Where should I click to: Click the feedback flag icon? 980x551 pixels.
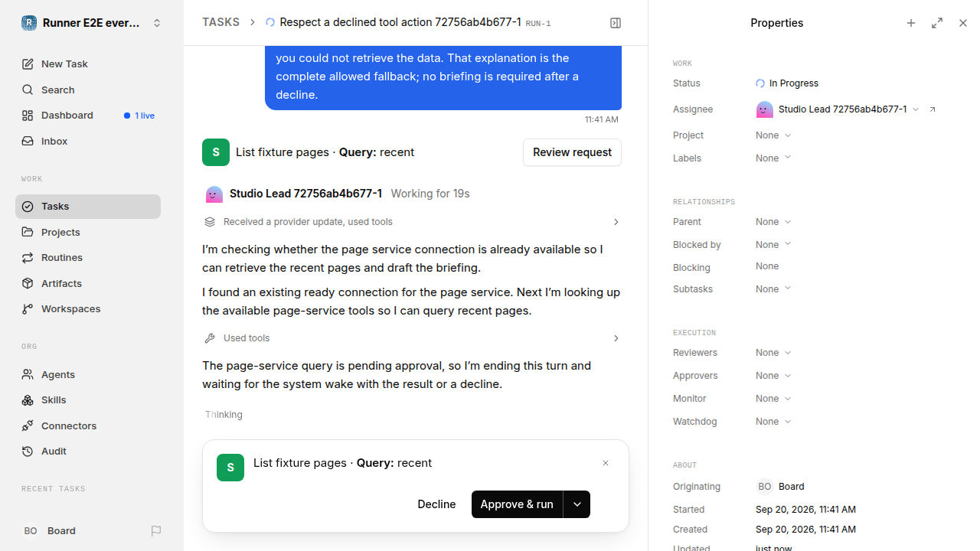coord(156,531)
